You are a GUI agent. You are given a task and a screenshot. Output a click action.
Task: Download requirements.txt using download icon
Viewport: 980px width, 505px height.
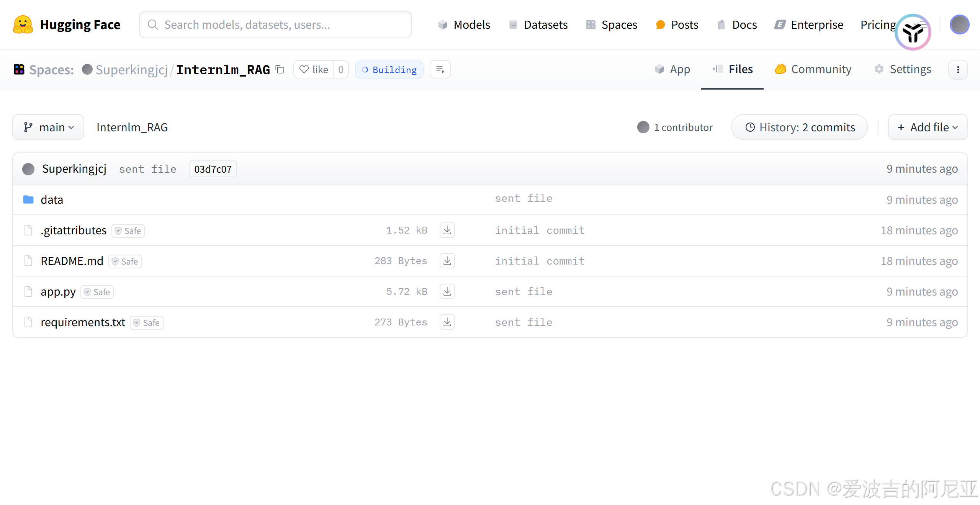click(447, 322)
